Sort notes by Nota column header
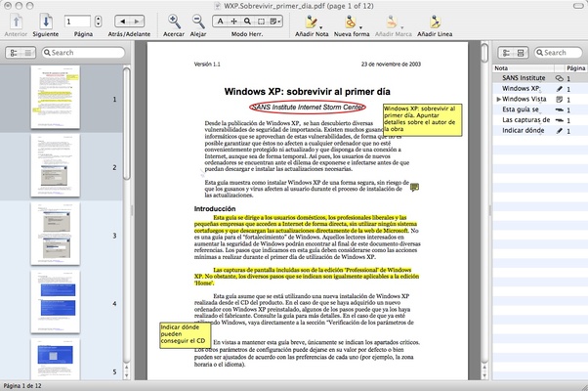588x391 pixels. 524,68
